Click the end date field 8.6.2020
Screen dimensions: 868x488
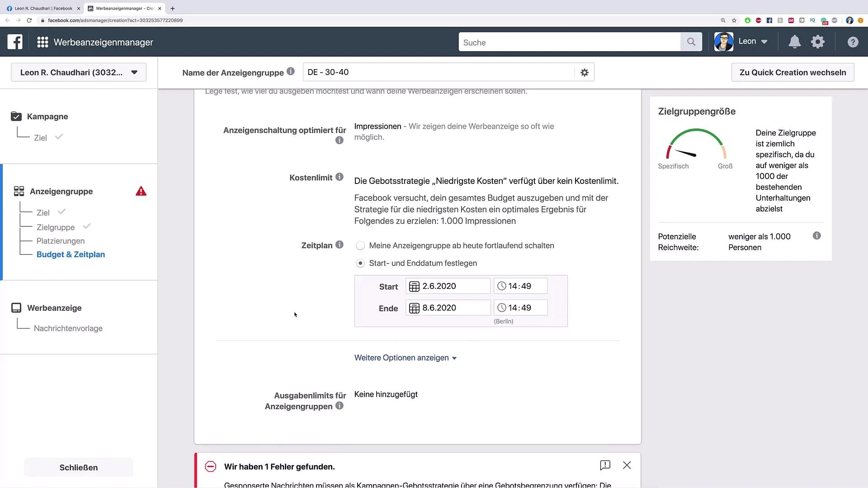[448, 308]
